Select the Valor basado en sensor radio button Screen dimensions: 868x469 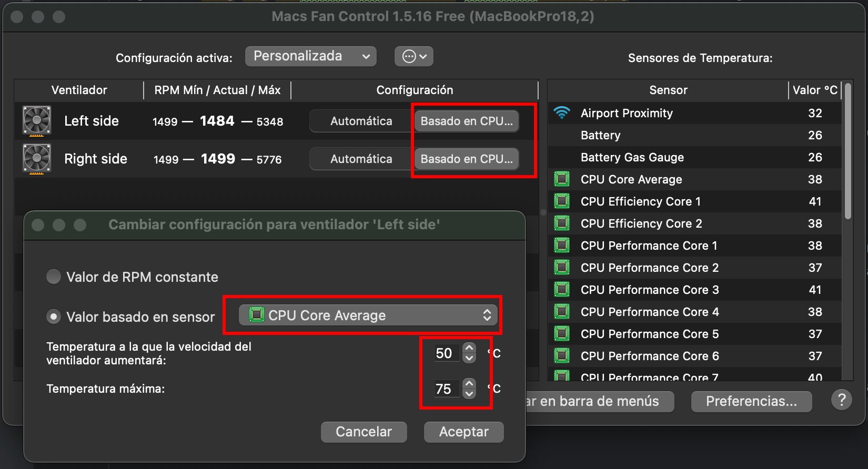point(54,317)
